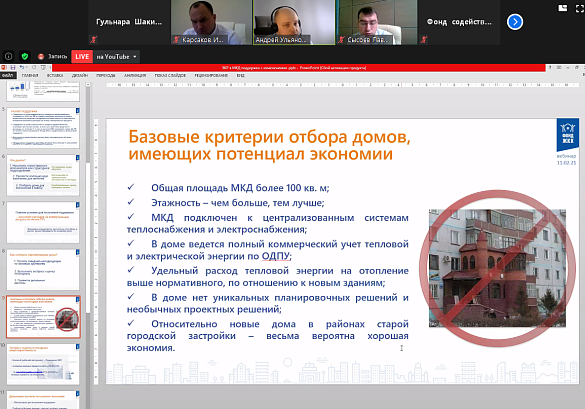The image size is (585, 409).
Task: Click the PowerPoint save icon
Action: click(13, 68)
